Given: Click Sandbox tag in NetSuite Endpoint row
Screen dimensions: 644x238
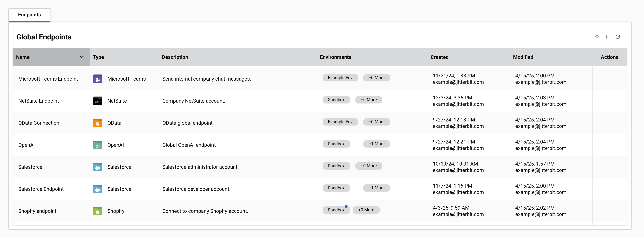Looking at the screenshot, I should (x=336, y=100).
